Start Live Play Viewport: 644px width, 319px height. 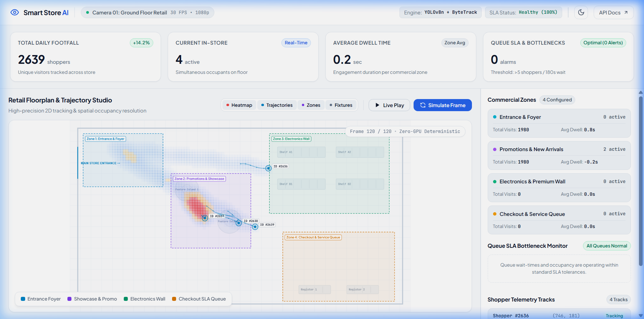[x=389, y=105]
